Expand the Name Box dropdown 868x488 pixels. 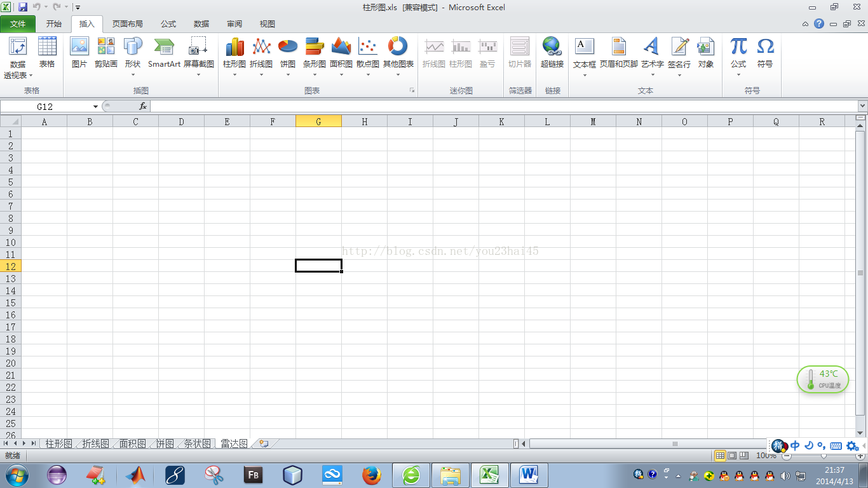coord(95,106)
